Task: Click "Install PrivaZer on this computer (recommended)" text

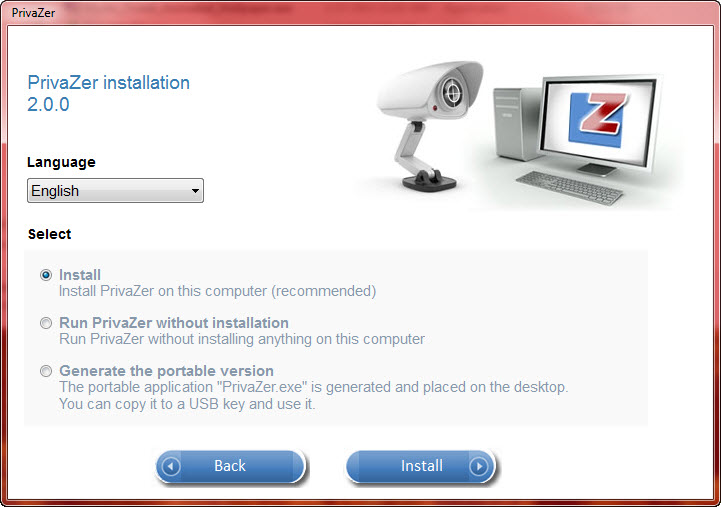Action: point(217,291)
